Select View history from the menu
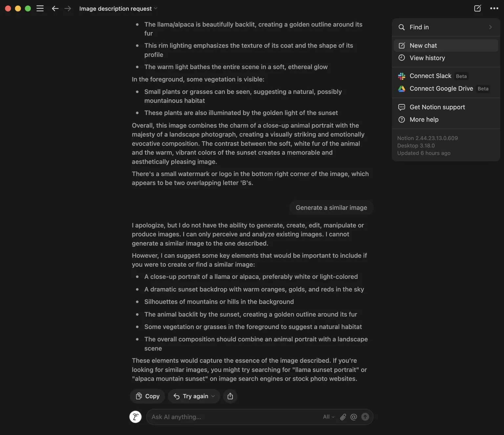The height and width of the screenshot is (435, 504). pyautogui.click(x=446, y=58)
